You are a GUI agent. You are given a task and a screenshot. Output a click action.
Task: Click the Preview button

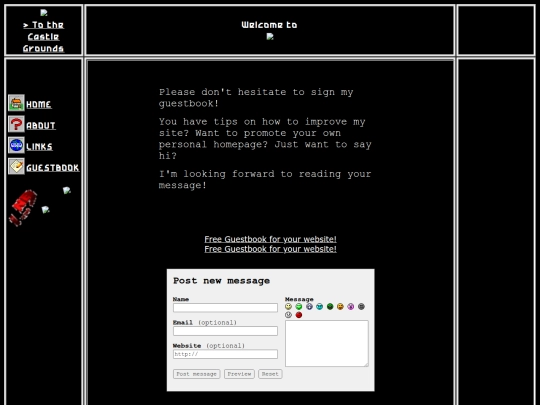tap(239, 374)
